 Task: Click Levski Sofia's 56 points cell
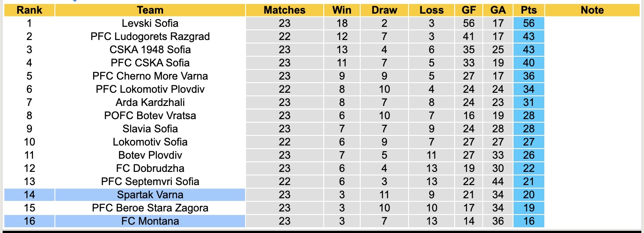point(528,23)
